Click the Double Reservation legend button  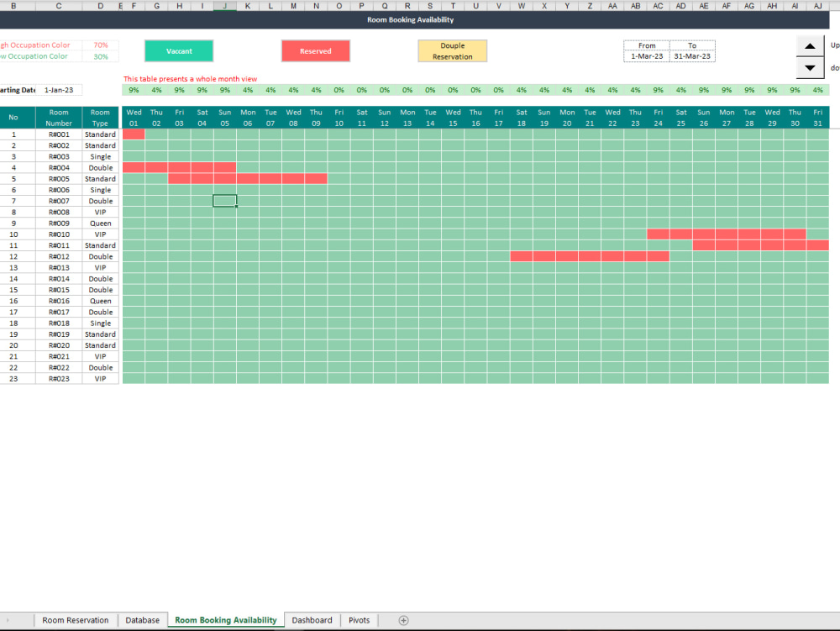452,50
